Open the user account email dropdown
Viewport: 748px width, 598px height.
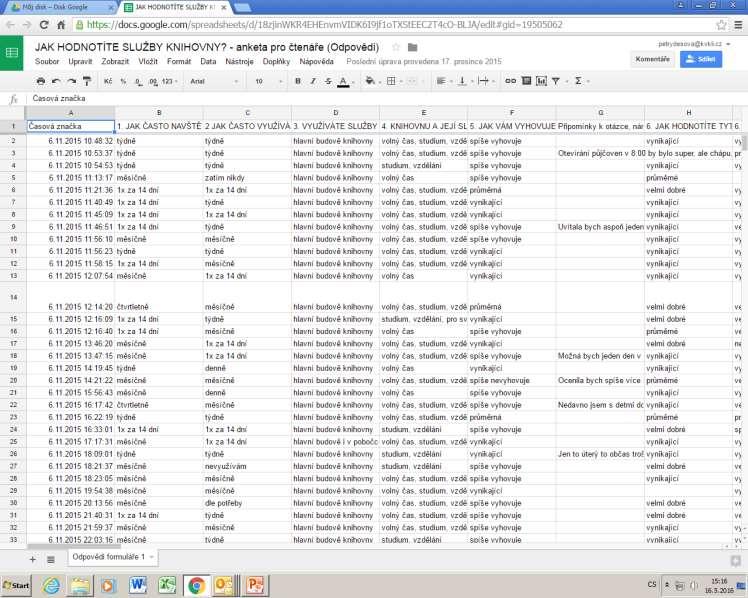694,44
